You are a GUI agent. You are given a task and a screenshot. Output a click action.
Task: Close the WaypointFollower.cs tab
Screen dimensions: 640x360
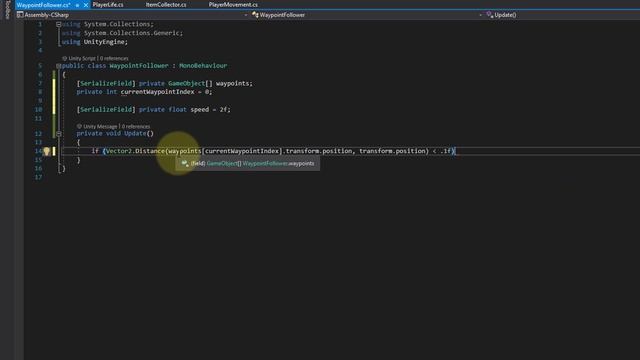(x=86, y=5)
